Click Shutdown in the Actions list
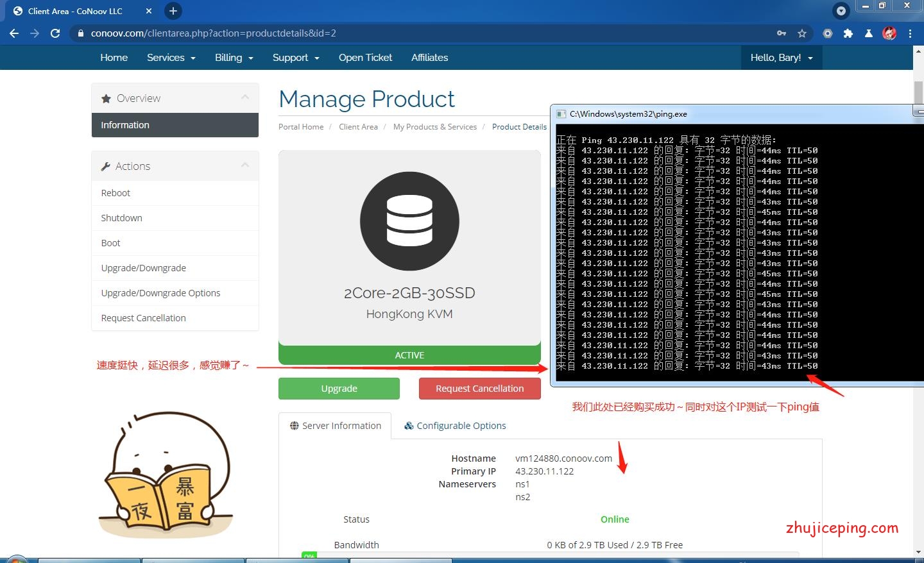 coord(175,218)
